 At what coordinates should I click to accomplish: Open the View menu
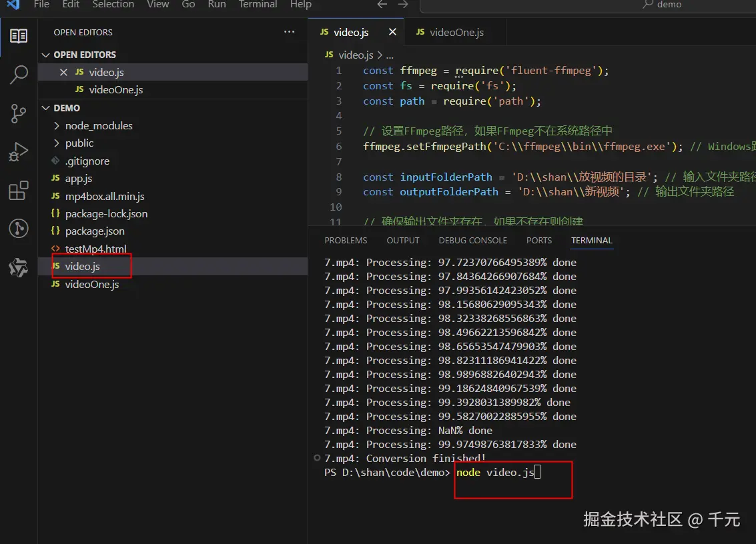click(x=157, y=5)
